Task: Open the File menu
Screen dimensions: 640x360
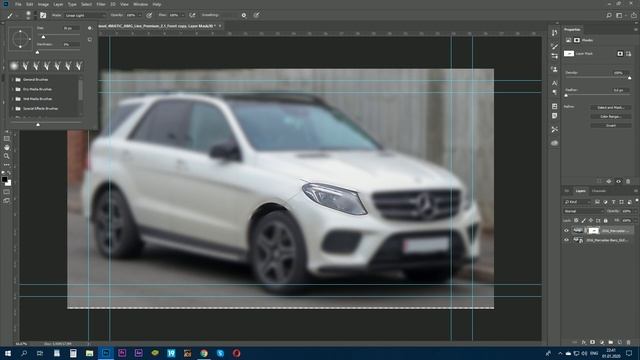Action: [x=18, y=4]
